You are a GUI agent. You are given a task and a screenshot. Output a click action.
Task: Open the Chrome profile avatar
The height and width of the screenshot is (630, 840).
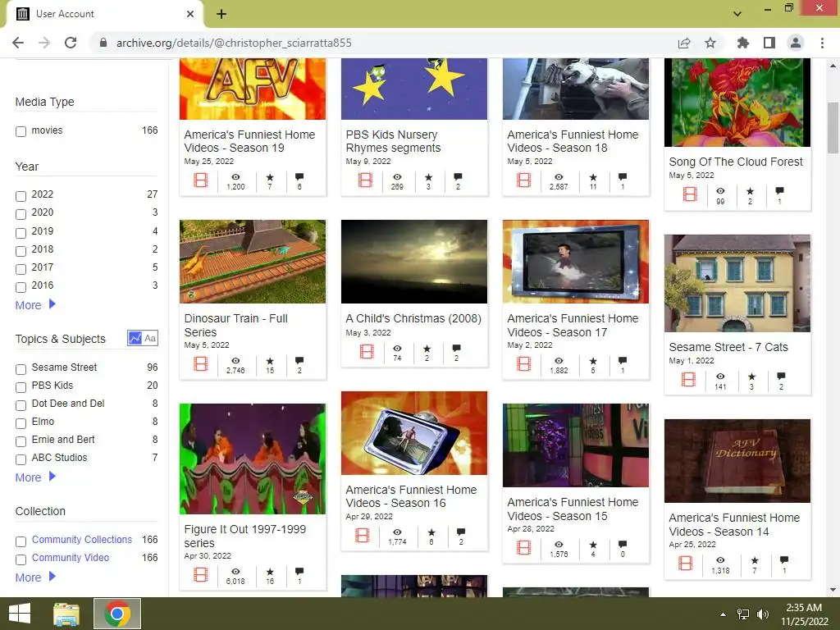point(796,43)
